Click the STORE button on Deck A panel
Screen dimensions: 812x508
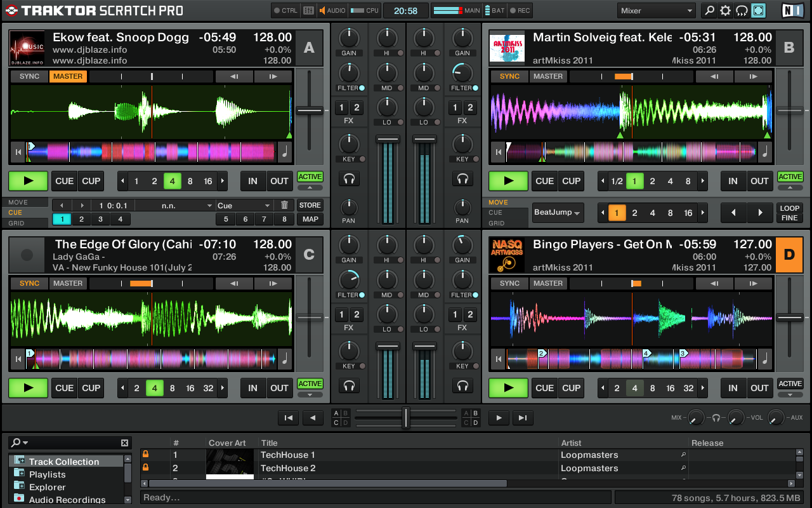pos(310,205)
